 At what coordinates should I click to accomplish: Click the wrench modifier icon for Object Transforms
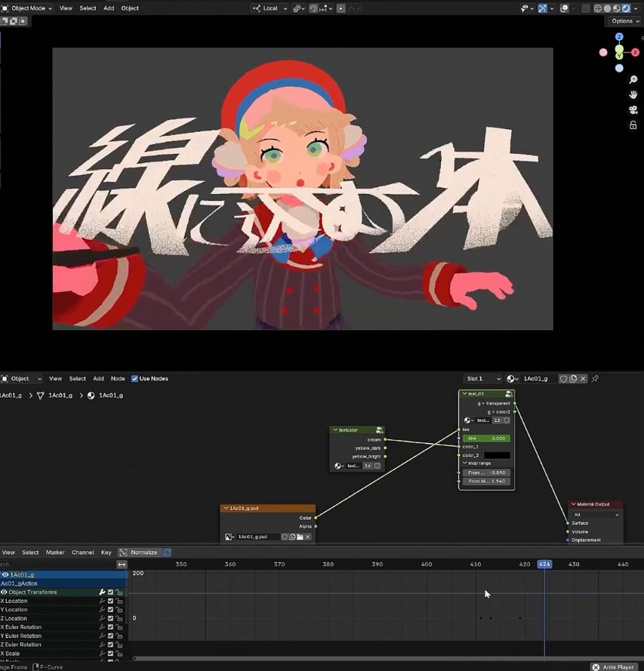(x=102, y=592)
